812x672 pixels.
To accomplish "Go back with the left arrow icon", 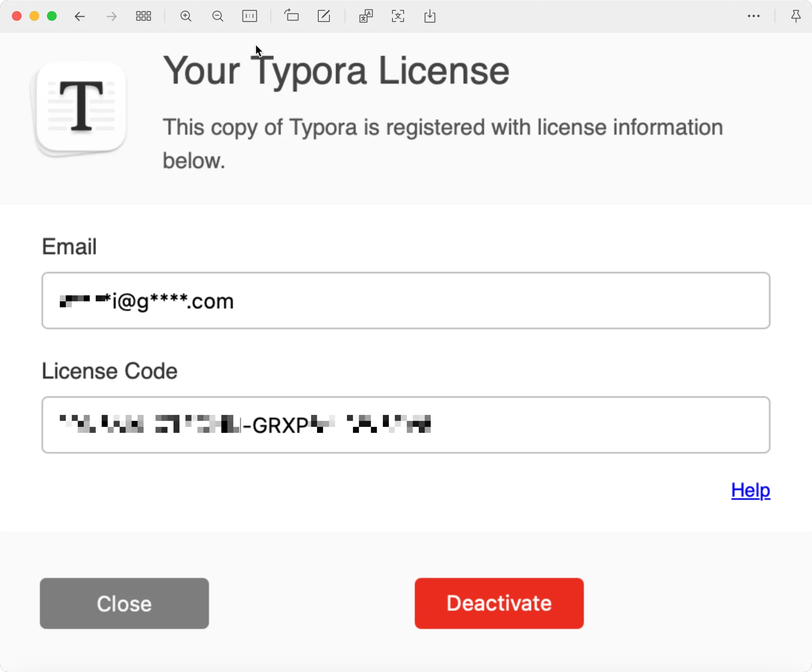I will coord(80,16).
